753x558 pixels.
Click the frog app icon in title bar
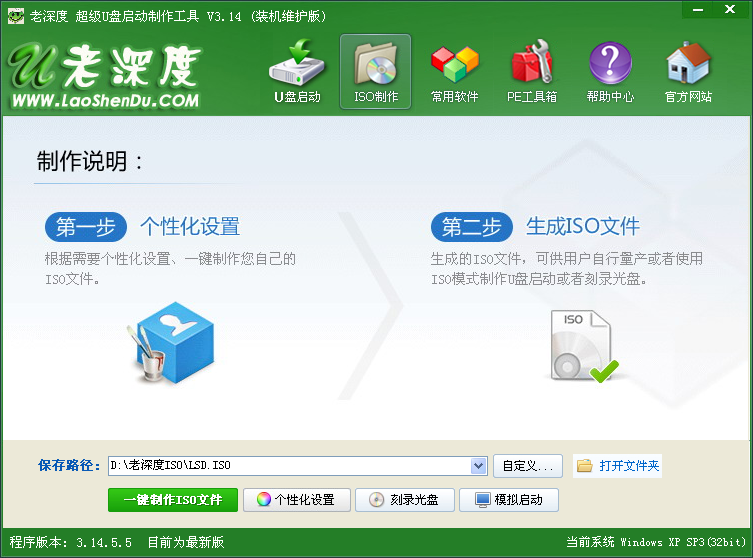[16, 16]
